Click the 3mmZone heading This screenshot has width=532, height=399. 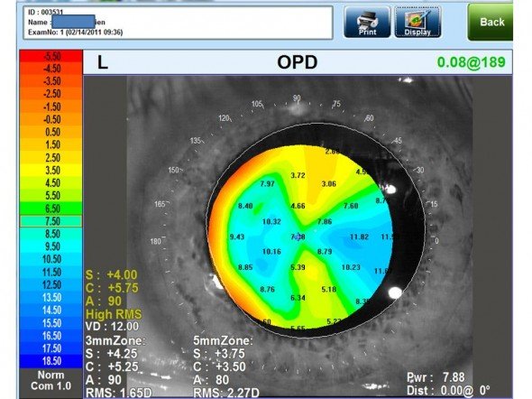(x=115, y=340)
